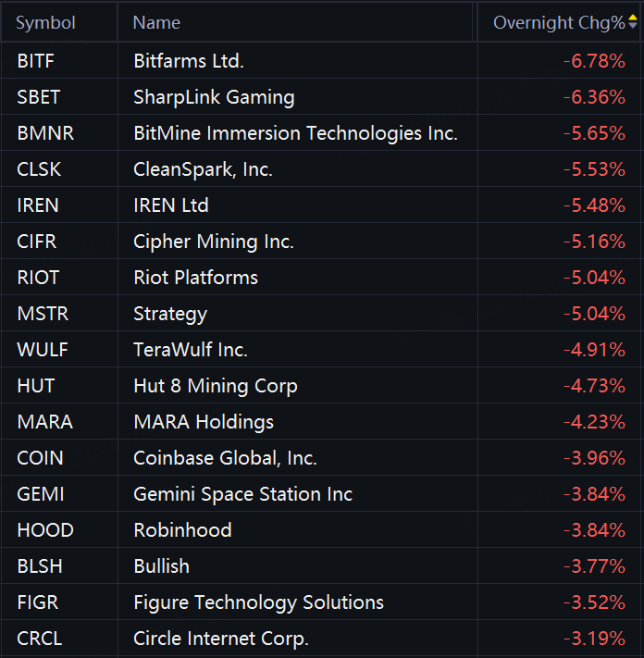644x658 pixels.
Task: Select the HOOD ticker symbol
Action: click(45, 530)
